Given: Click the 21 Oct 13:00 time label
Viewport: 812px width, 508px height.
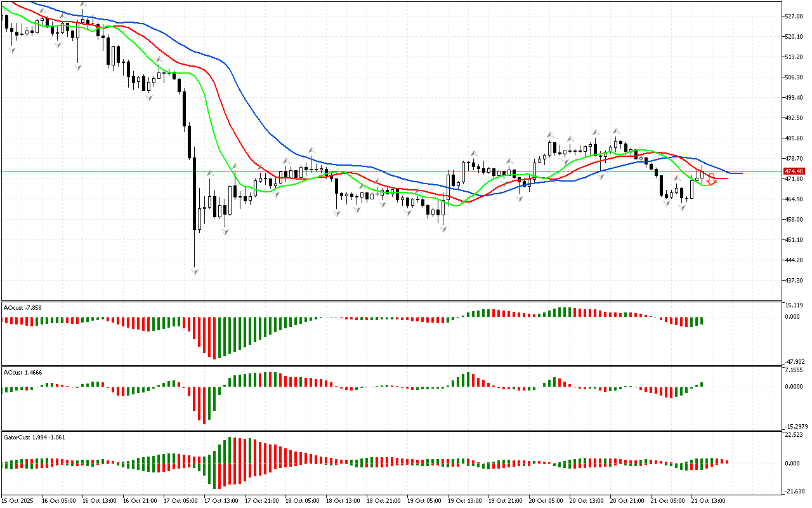Looking at the screenshot, I should point(708,501).
